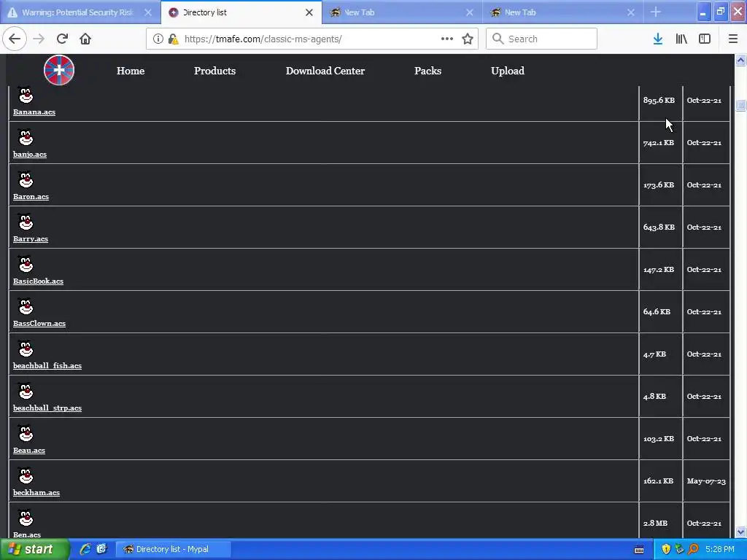Open Beau.acs link

[x=29, y=451]
